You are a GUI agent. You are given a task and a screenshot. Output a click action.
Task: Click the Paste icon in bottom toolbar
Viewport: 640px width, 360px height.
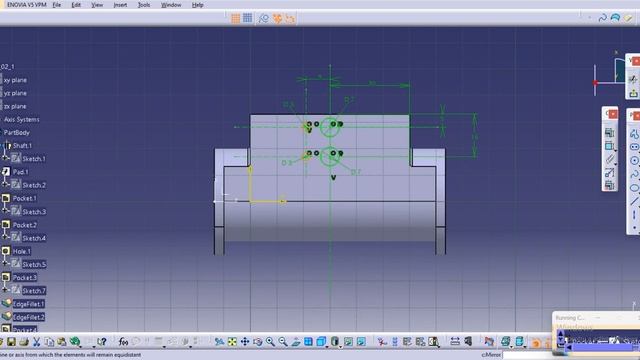point(62,342)
